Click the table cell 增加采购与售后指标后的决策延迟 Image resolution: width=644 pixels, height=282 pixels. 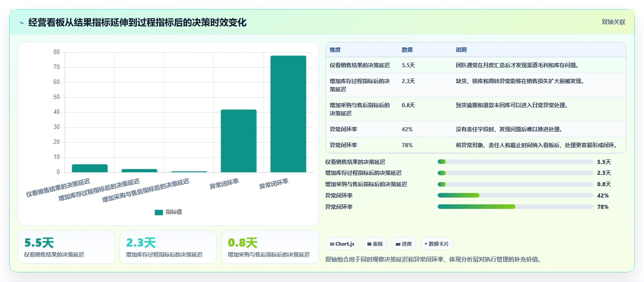pyautogui.click(x=359, y=109)
